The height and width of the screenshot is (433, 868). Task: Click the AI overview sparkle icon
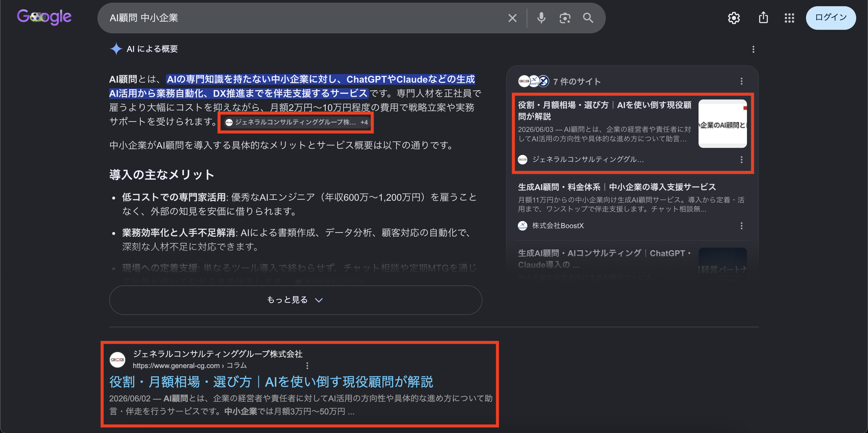(116, 49)
